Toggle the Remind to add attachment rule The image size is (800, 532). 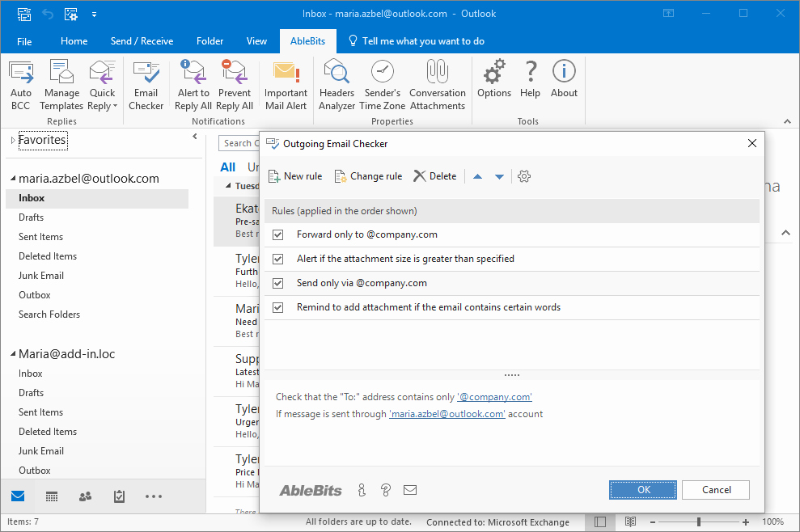pyautogui.click(x=277, y=307)
